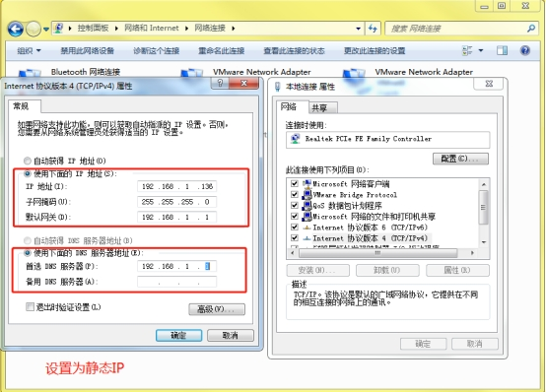This screenshot has width=546, height=392.
Task: Expand the view options dropdown arrow
Action: pyautogui.click(x=481, y=51)
